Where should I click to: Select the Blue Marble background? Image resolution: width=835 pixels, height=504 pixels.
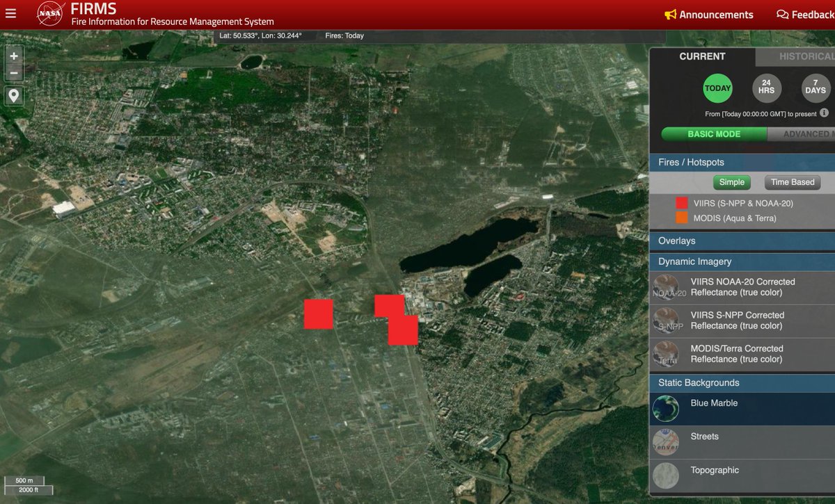click(x=742, y=409)
